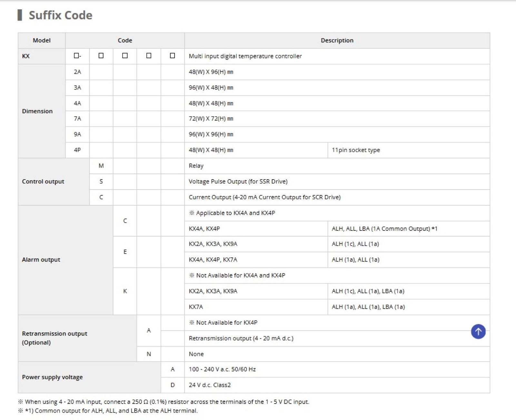Image resolution: width=516 pixels, height=420 pixels.
Task: Select 'Current Output (4-20 mA...)' description
Action: coord(264,197)
